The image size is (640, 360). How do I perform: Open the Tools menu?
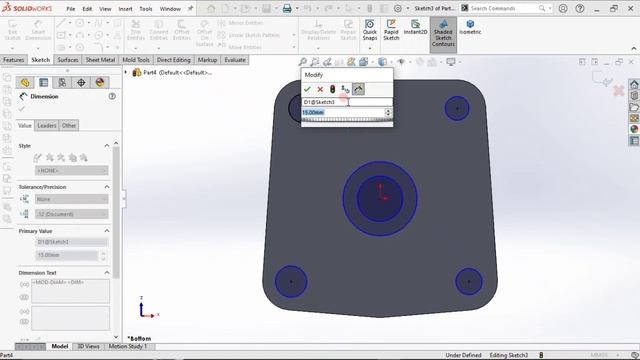pyautogui.click(x=146, y=9)
